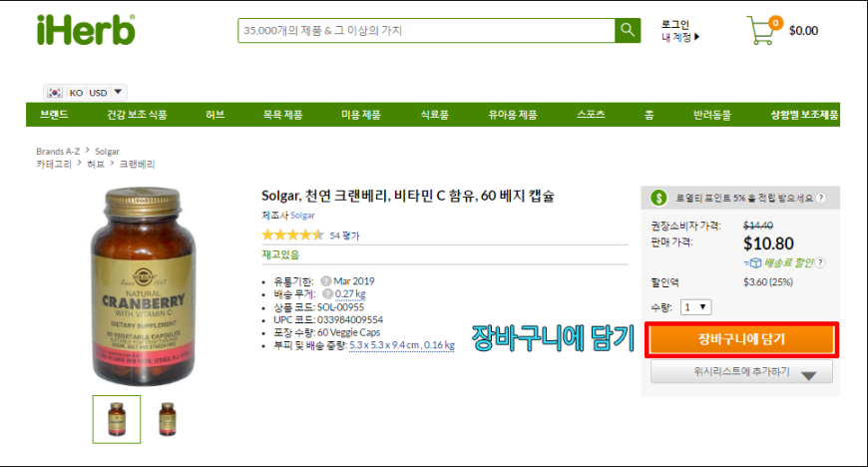
Task: Click the orange 장바구니에 담기 button
Action: 741,339
